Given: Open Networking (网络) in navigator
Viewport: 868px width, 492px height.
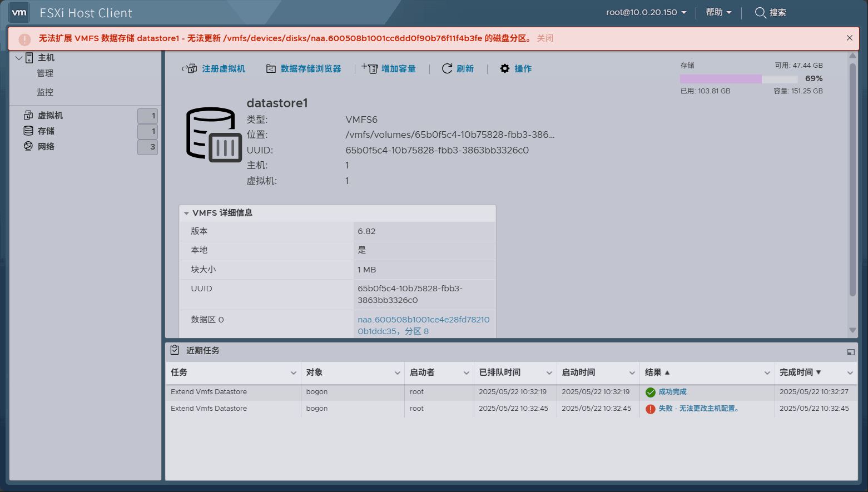Looking at the screenshot, I should pos(46,147).
